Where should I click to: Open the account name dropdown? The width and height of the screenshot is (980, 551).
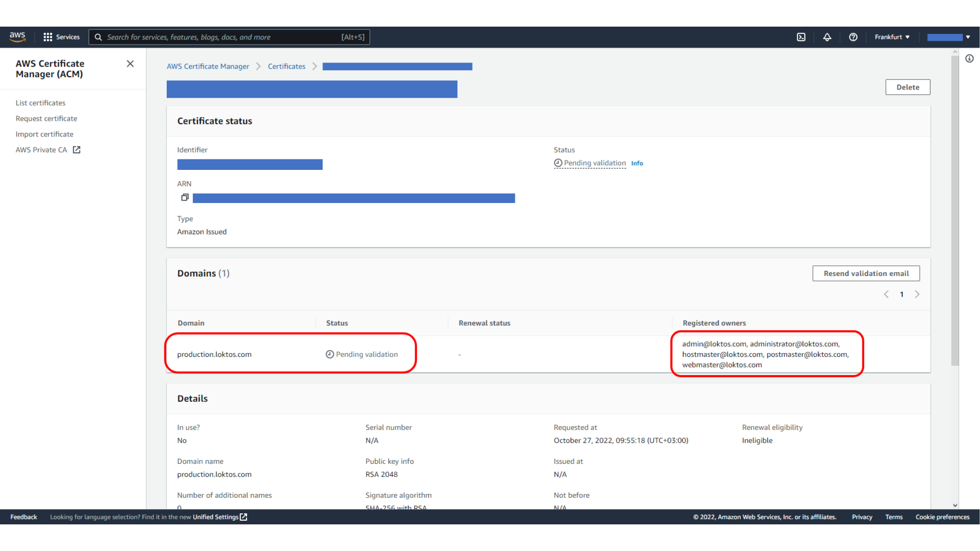(x=948, y=37)
